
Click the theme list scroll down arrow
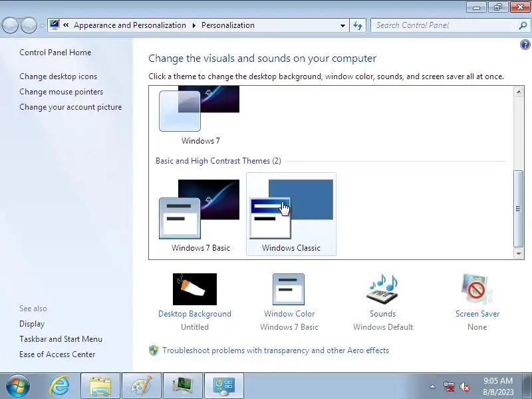click(x=519, y=253)
